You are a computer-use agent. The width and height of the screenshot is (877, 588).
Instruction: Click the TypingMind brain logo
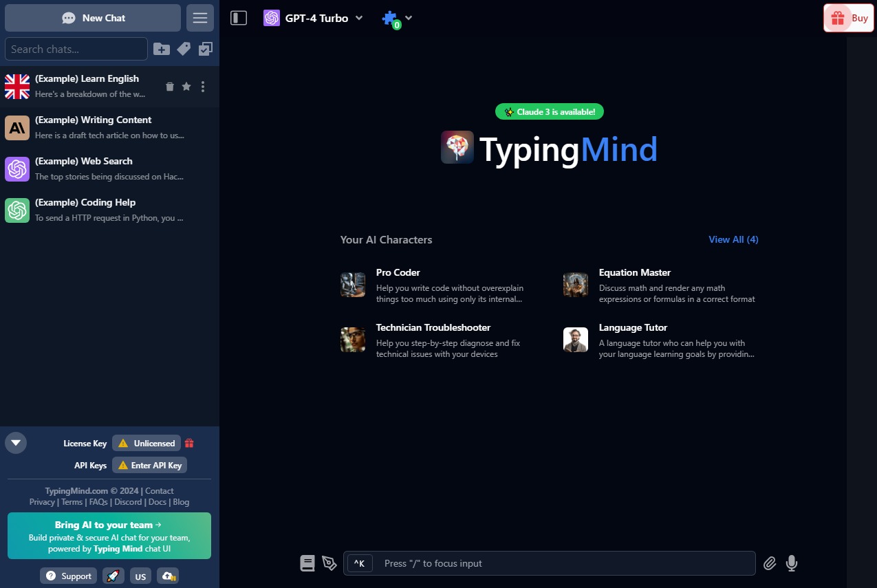tap(457, 147)
